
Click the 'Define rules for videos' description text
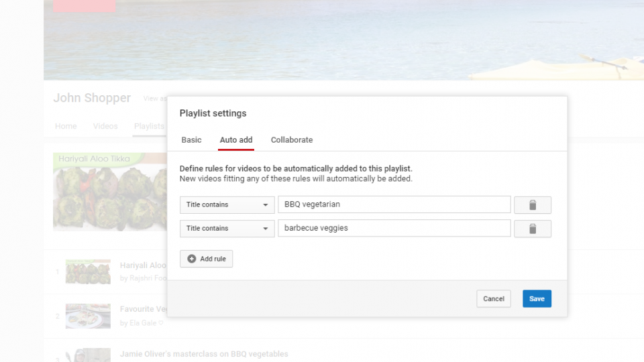click(x=296, y=169)
